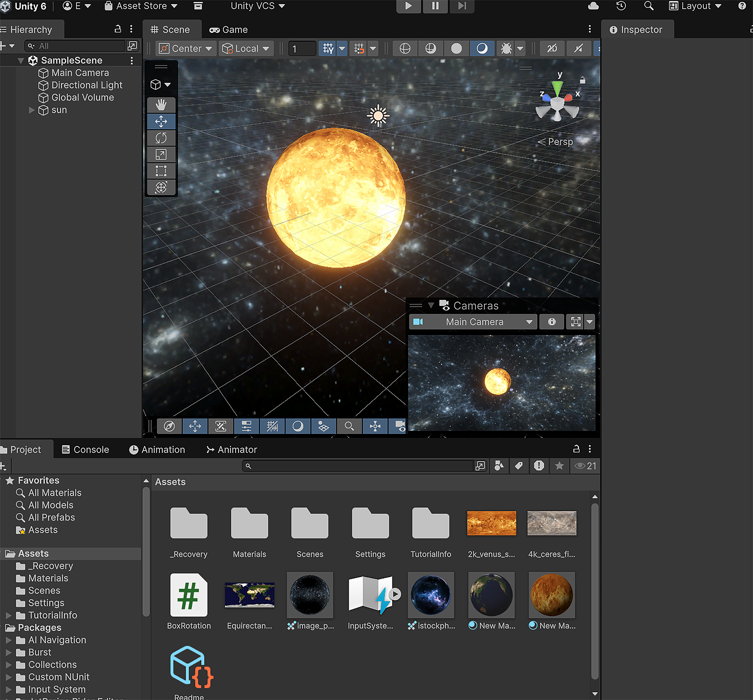This screenshot has width=753, height=700.
Task: Open the Layout dropdown button
Action: 695,6
